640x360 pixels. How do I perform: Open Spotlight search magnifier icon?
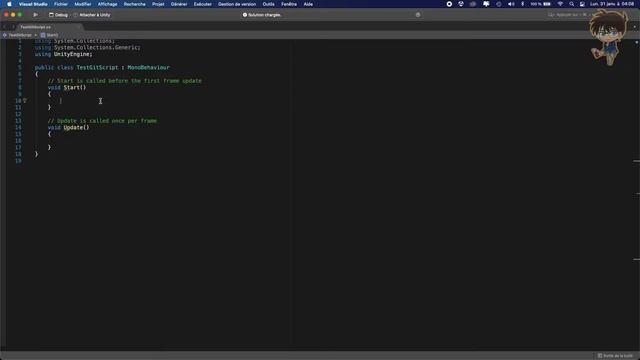(571, 4)
